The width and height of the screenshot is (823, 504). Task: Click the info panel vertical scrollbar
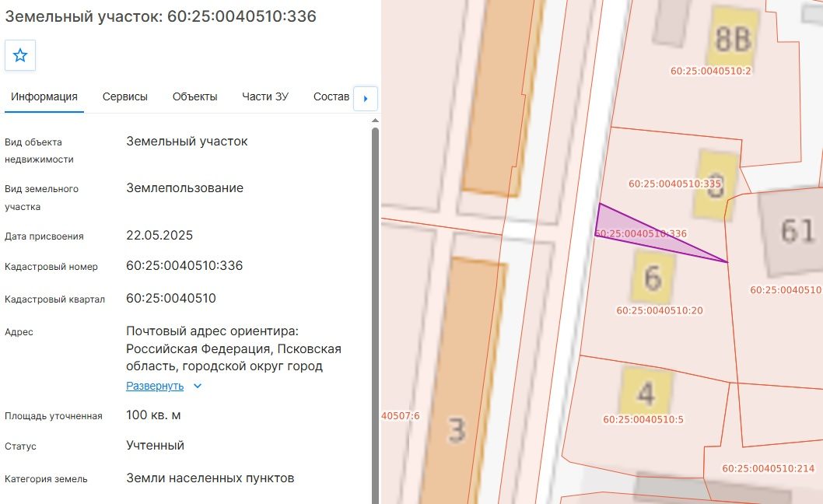375,315
